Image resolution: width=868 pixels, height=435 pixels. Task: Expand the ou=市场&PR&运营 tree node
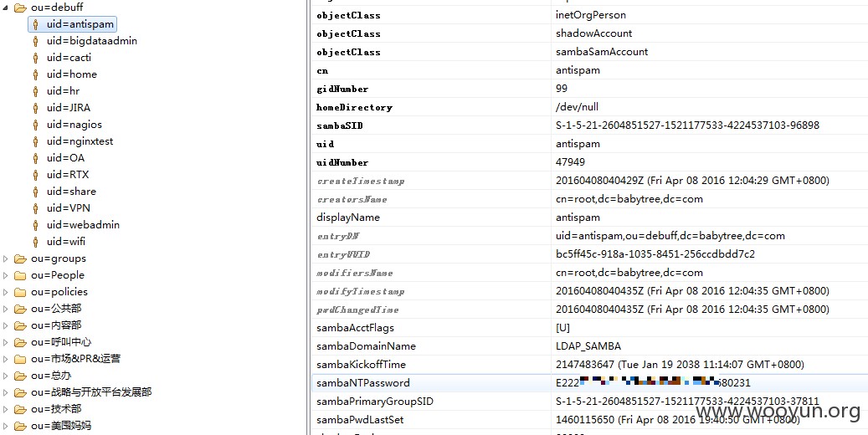pyautogui.click(x=6, y=359)
